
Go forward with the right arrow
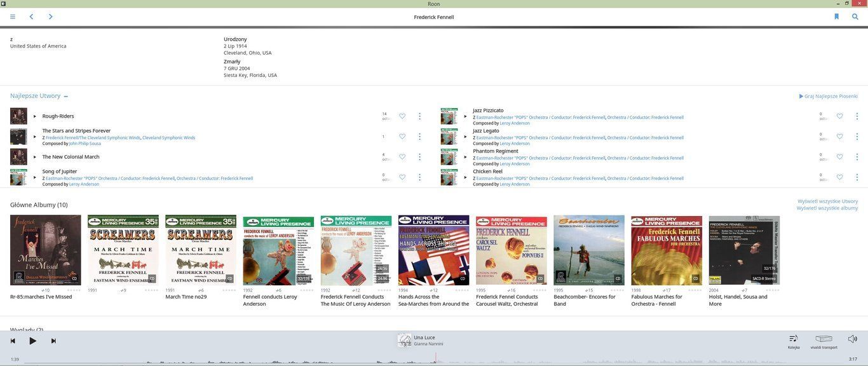tap(51, 17)
